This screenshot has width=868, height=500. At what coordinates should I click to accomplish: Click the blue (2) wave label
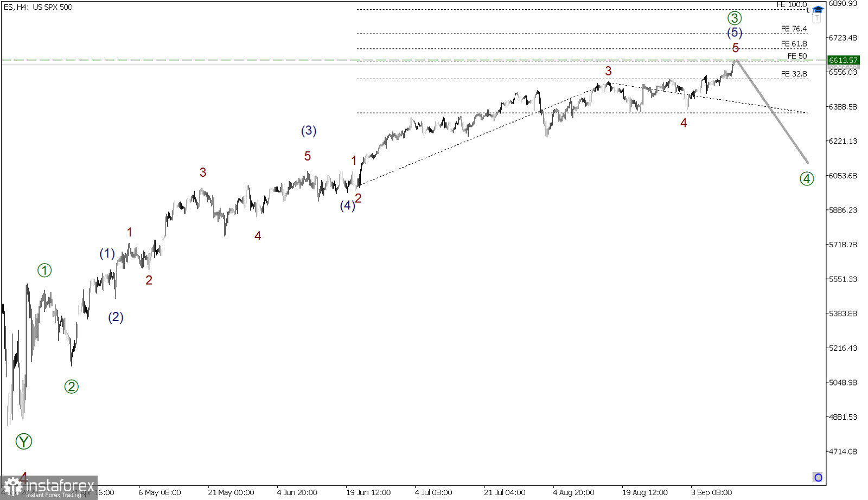pyautogui.click(x=116, y=317)
